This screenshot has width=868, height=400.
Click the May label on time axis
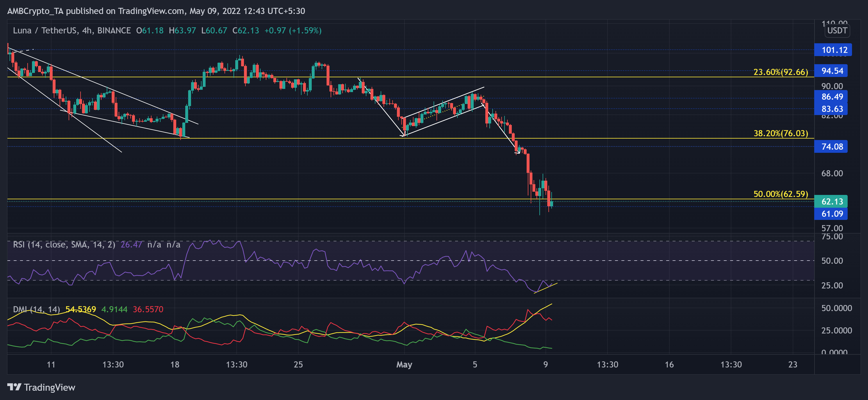404,364
